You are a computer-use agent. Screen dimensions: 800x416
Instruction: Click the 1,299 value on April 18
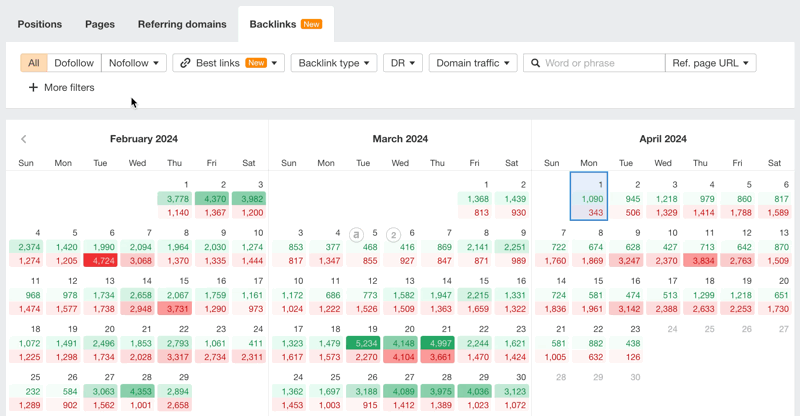(700, 295)
